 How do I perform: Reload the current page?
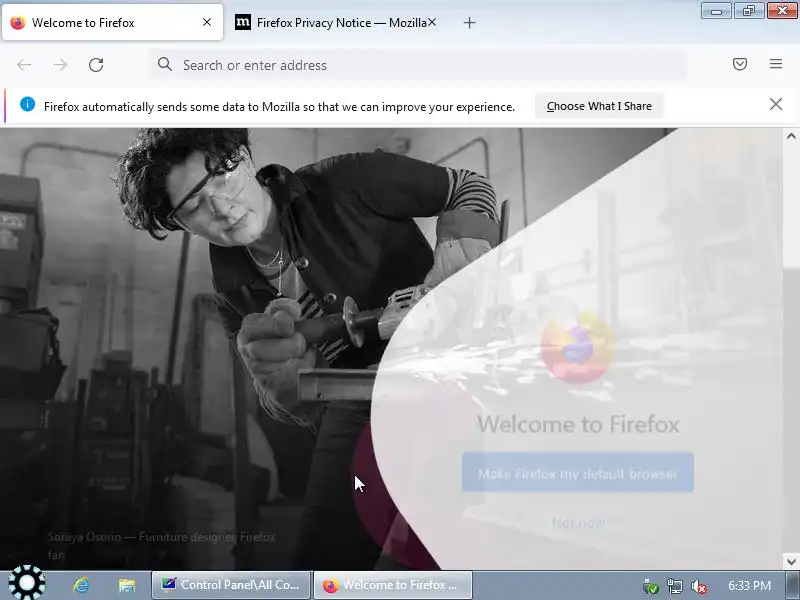pyautogui.click(x=96, y=65)
